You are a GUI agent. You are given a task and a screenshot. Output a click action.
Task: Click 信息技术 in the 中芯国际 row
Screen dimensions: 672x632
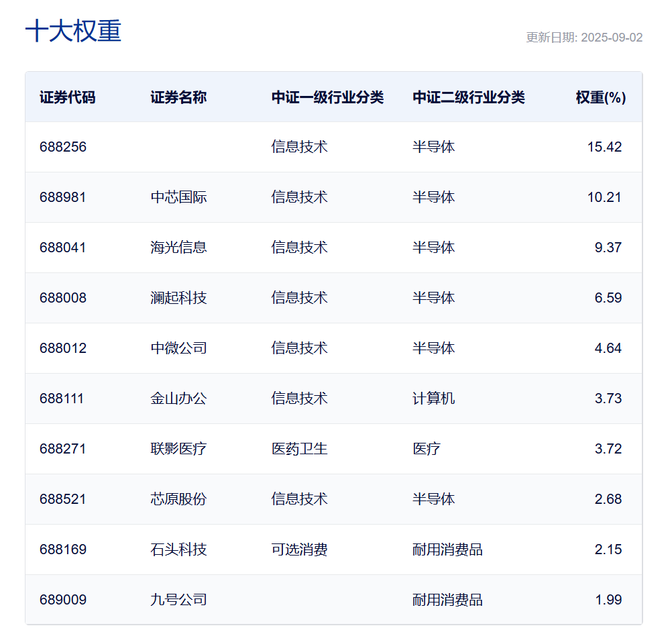(299, 197)
